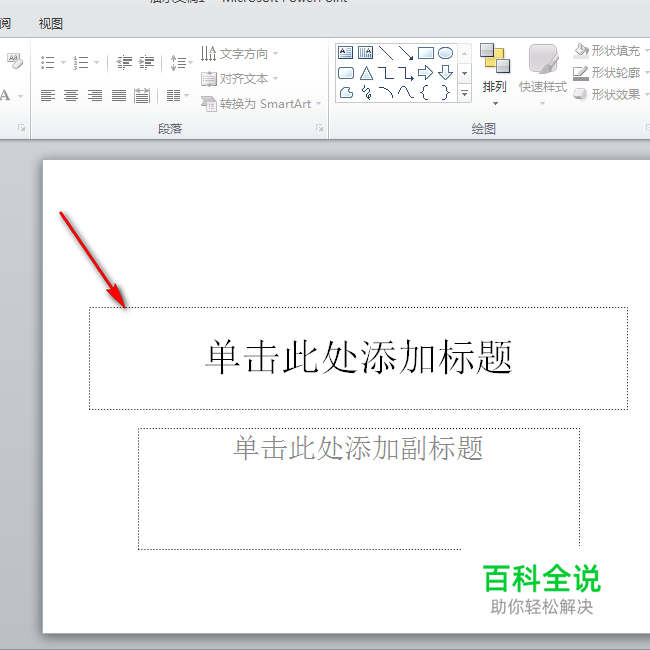
Task: Select the arrow line shape
Action: tap(406, 53)
